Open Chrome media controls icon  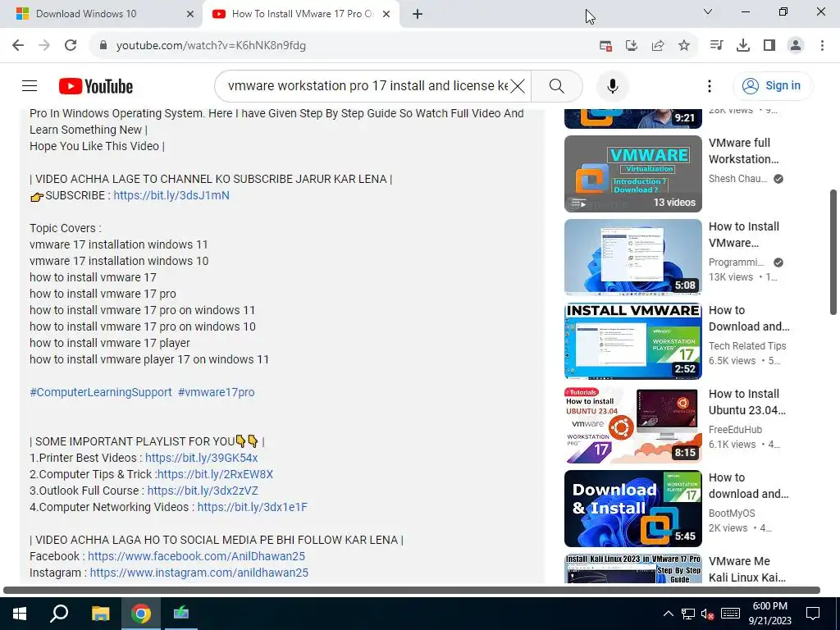(x=716, y=46)
